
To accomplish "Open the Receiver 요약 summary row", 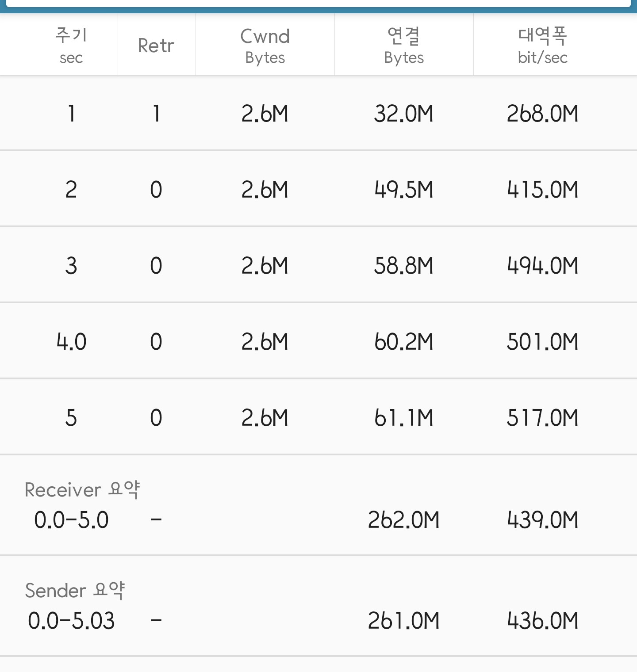I will (x=318, y=505).
